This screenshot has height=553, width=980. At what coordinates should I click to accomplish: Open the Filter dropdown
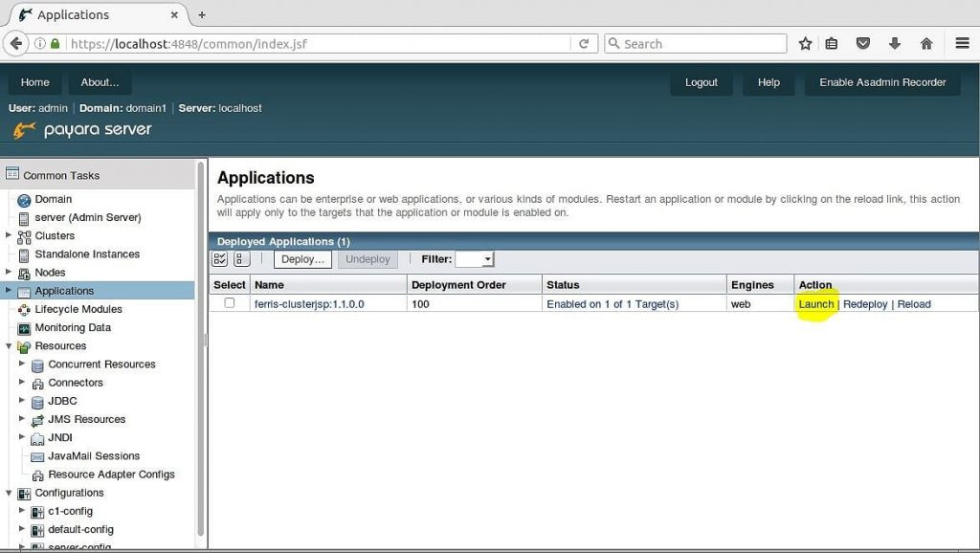475,258
